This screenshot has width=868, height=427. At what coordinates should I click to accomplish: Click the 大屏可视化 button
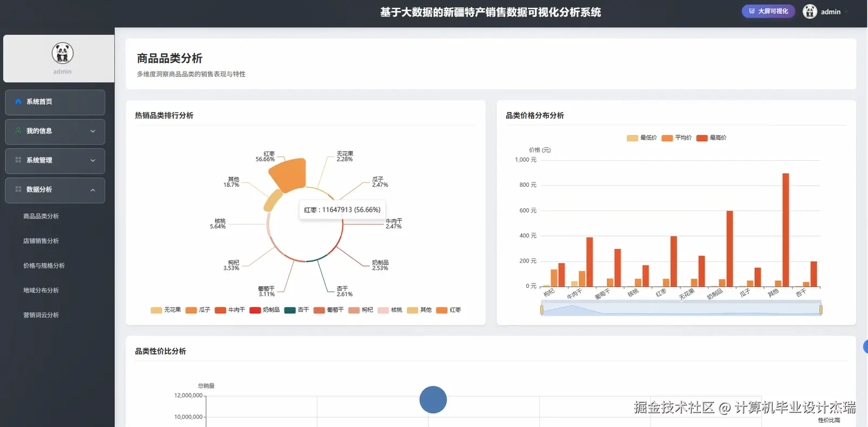[x=768, y=11]
